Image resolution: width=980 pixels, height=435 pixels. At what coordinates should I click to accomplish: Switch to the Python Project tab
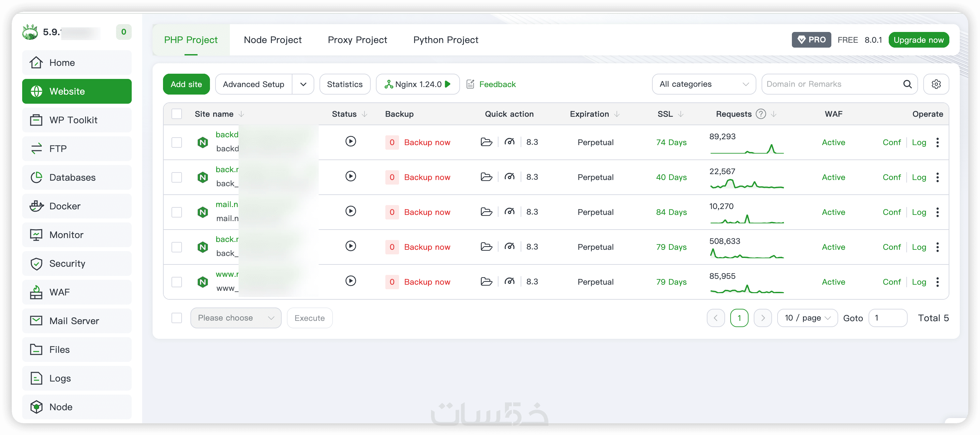pyautogui.click(x=445, y=40)
